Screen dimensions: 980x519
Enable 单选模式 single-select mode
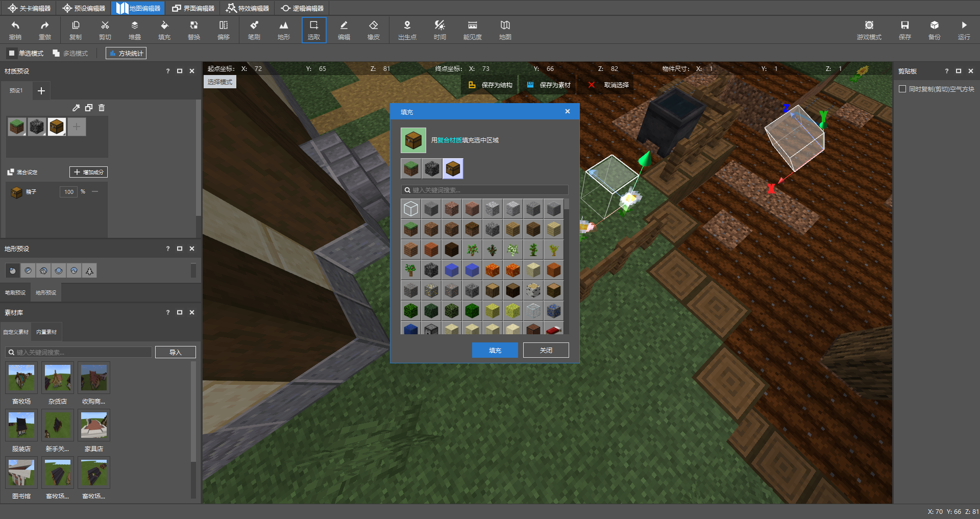26,53
